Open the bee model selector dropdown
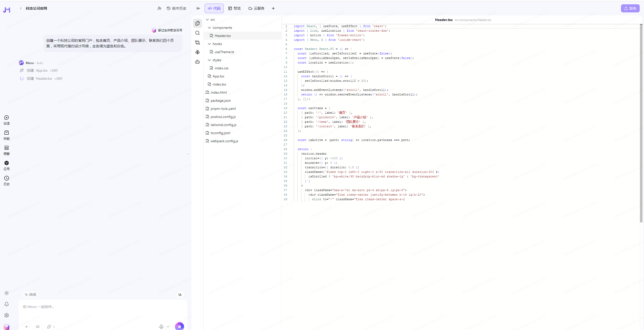 point(164,326)
